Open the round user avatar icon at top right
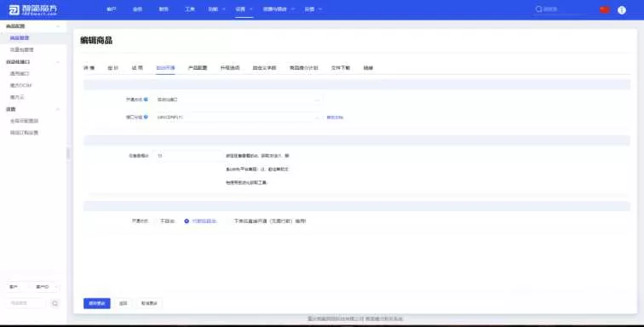The width and height of the screenshot is (644, 327). 622,10
